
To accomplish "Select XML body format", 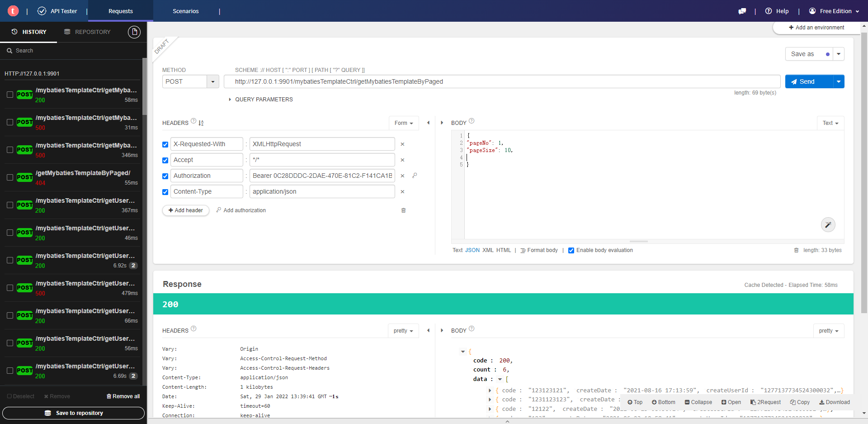I will [488, 250].
